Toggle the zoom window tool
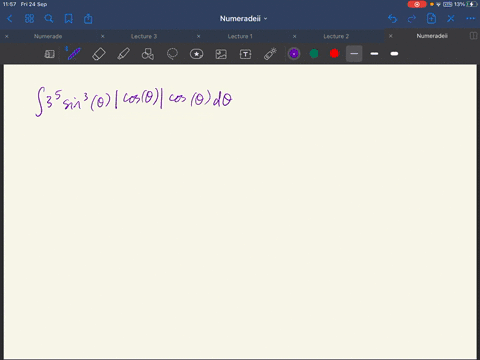 [x=50, y=54]
